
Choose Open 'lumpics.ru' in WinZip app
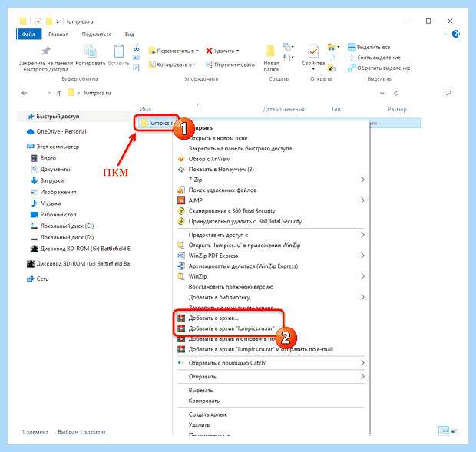point(244,245)
